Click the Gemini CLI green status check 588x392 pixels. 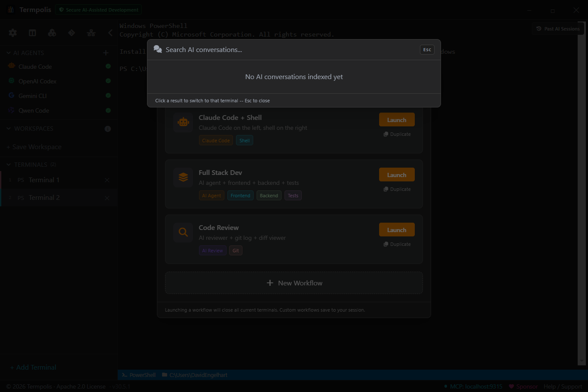pyautogui.click(x=108, y=95)
